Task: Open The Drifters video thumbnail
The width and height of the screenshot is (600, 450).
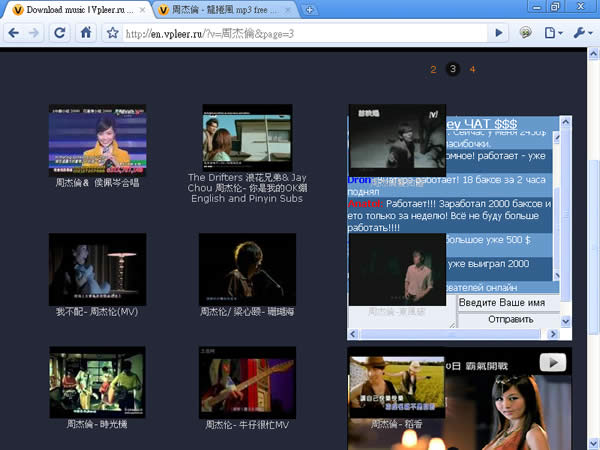Action: click(x=247, y=138)
